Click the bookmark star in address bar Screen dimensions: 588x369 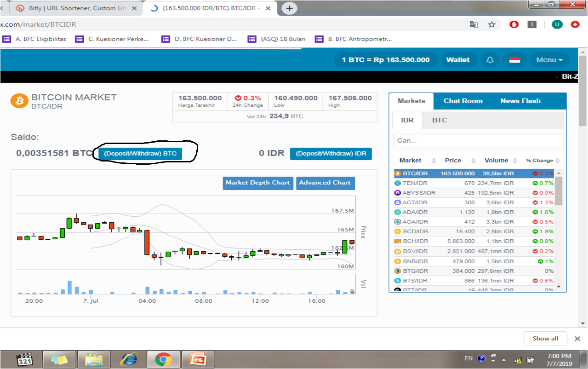click(492, 24)
